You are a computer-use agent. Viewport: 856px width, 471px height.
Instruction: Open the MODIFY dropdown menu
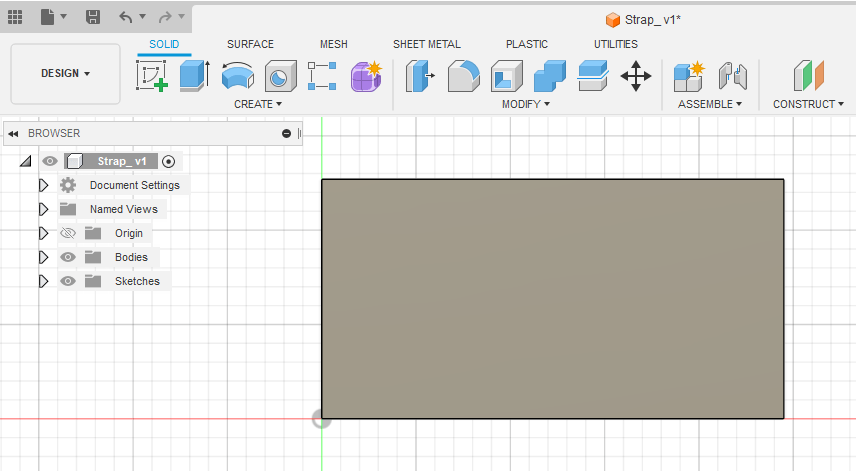(525, 104)
